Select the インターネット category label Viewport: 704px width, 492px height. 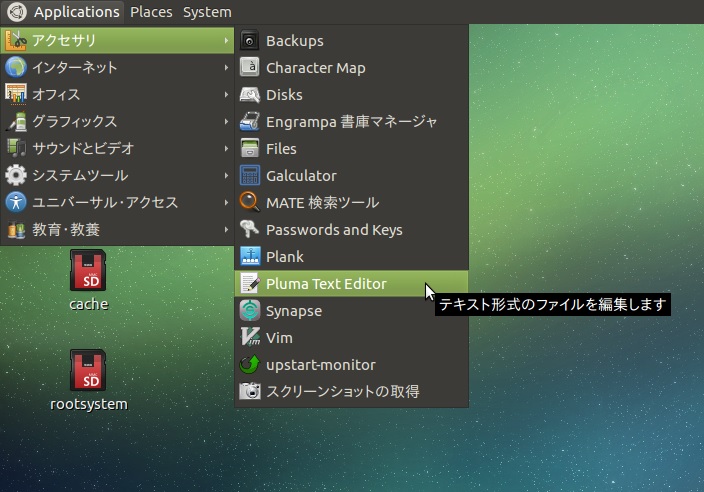point(75,67)
